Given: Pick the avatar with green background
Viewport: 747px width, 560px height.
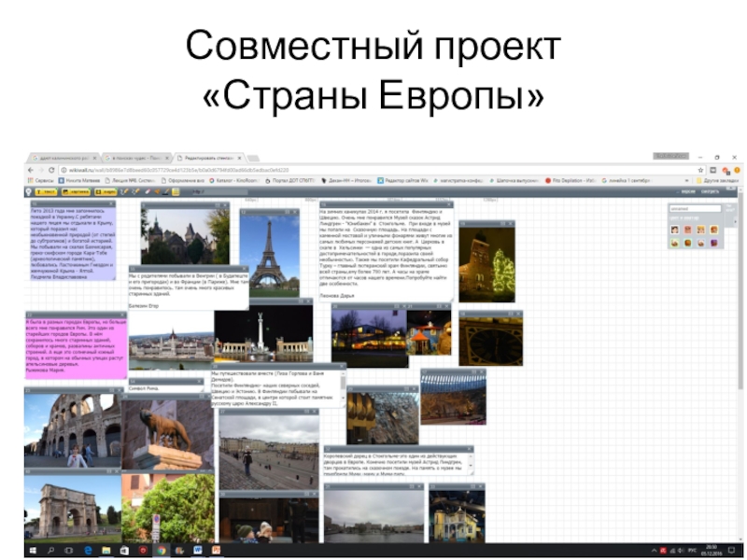Looking at the screenshot, I should click(x=675, y=243).
